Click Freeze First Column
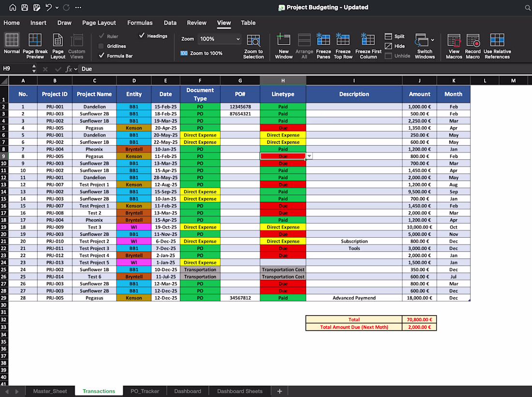 pos(369,46)
